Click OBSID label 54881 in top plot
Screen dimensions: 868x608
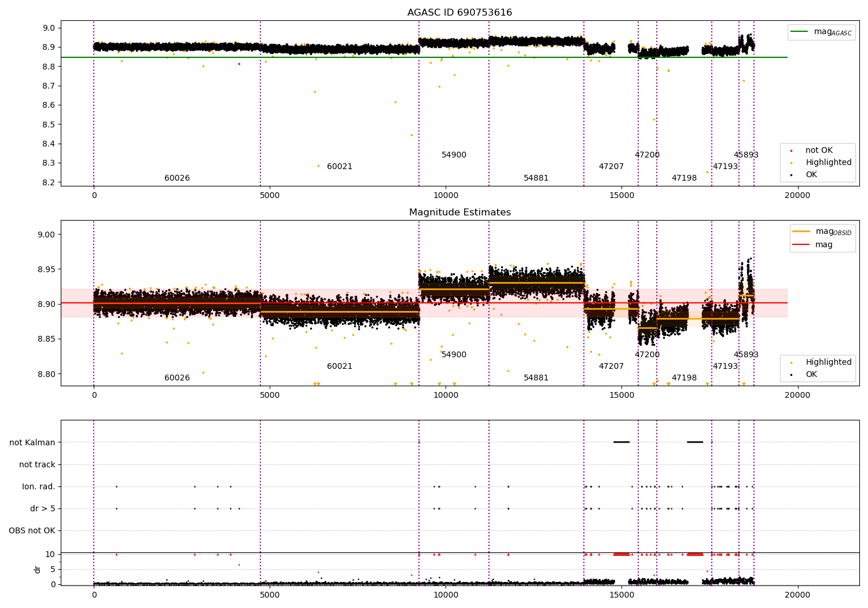coord(536,178)
